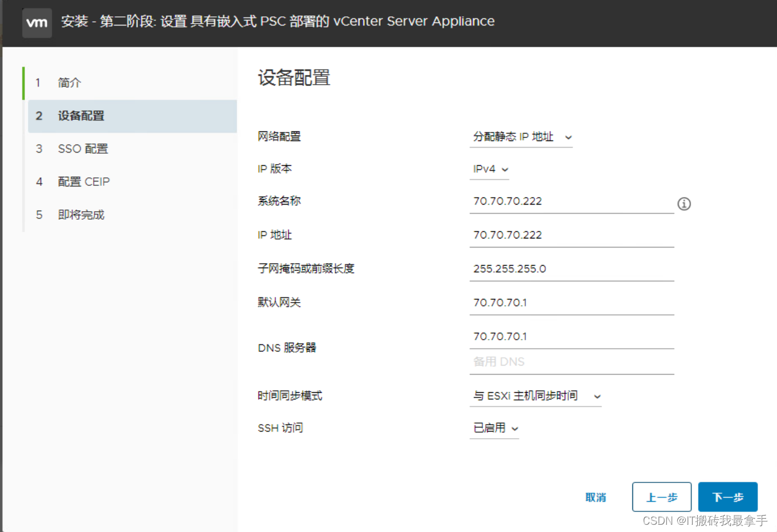Focus the 系统名称 input field
The width and height of the screenshot is (777, 532).
(x=572, y=202)
